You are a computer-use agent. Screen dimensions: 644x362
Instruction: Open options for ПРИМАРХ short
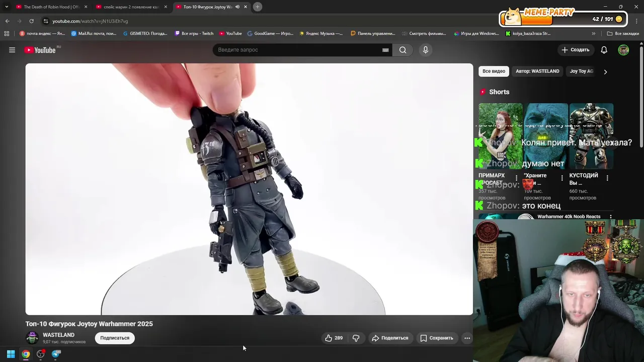pos(516,178)
